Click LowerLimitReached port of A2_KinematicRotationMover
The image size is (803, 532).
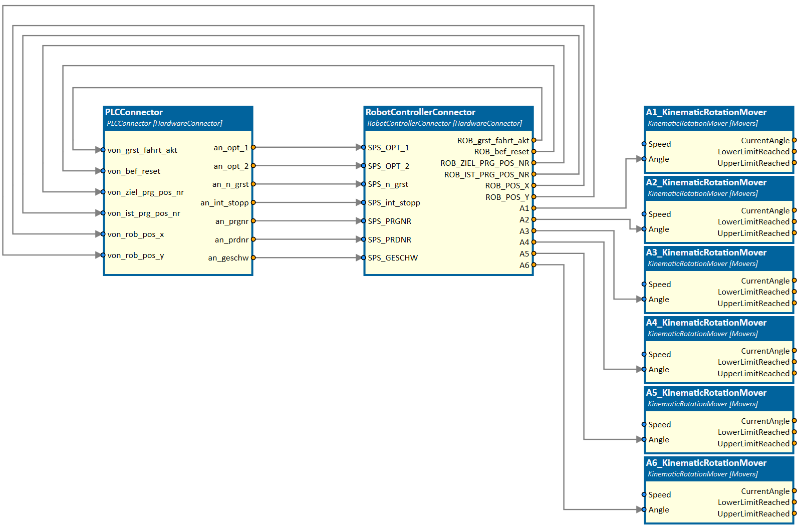pos(794,221)
